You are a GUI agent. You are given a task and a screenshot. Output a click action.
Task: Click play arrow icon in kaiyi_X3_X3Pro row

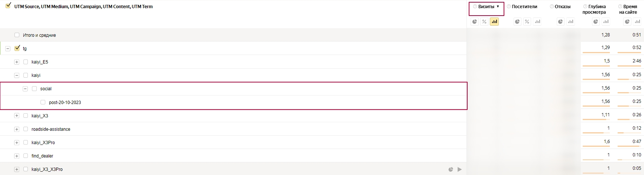459,169
